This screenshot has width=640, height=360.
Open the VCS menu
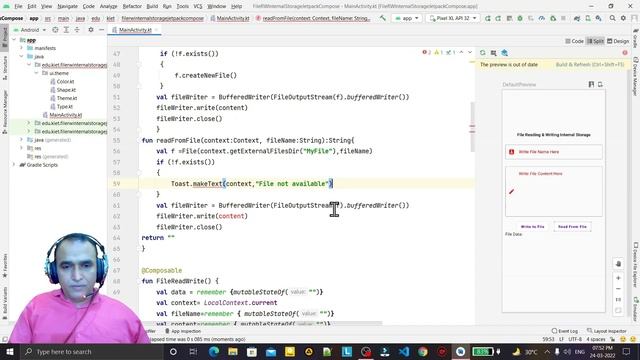click(x=198, y=6)
